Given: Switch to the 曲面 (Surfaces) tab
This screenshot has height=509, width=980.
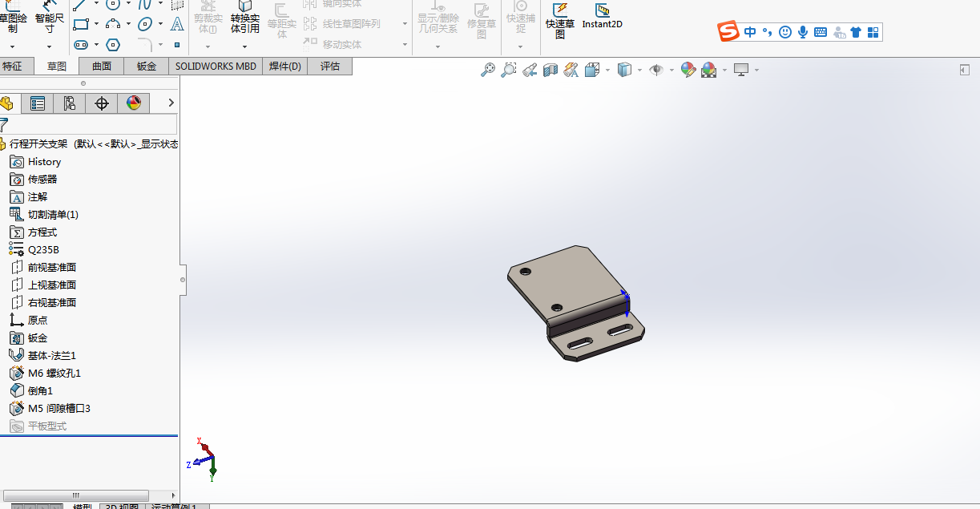Looking at the screenshot, I should point(102,67).
